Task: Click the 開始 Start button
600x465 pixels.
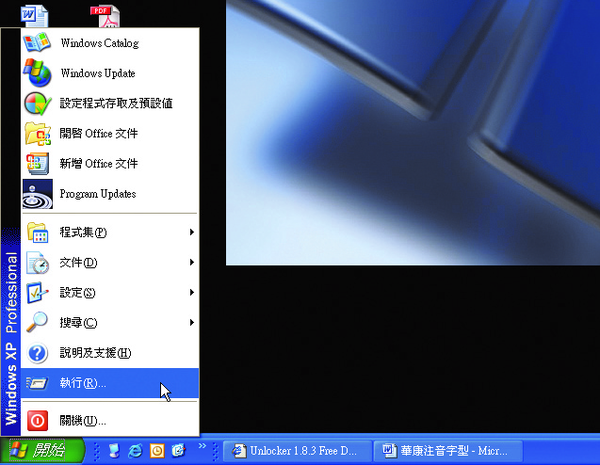Action: click(x=42, y=450)
